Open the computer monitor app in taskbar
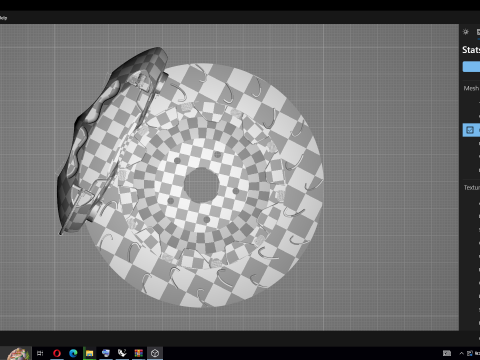480x360 pixels. [106, 353]
